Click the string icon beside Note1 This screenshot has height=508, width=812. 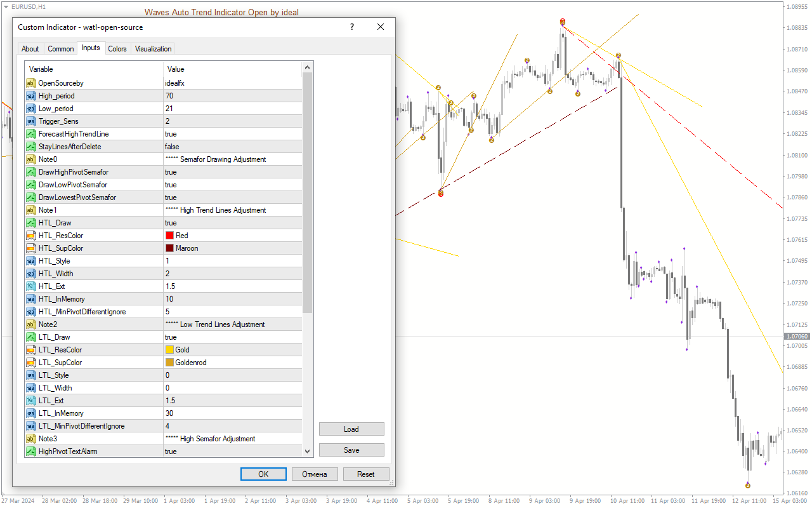pyautogui.click(x=30, y=210)
